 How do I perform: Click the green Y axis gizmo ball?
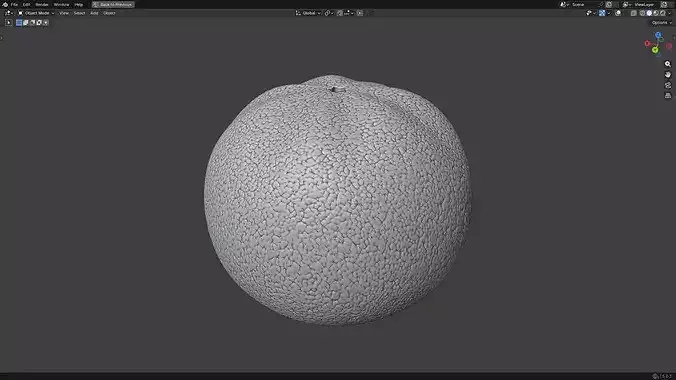pyautogui.click(x=655, y=50)
